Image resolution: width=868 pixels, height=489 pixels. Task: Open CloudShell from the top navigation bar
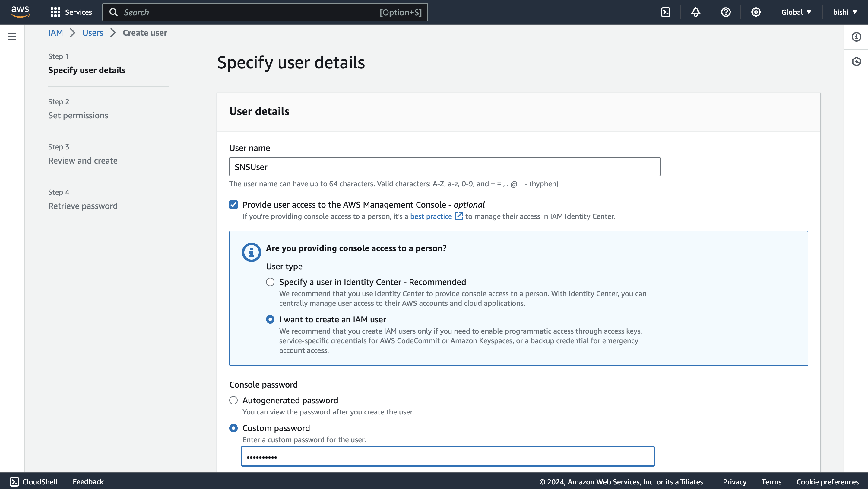click(x=666, y=12)
